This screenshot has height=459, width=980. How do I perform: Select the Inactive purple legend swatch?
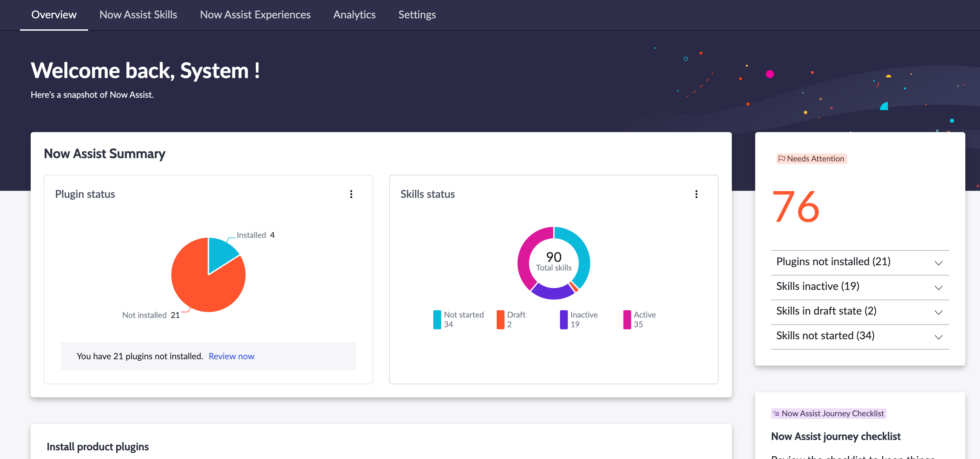563,319
